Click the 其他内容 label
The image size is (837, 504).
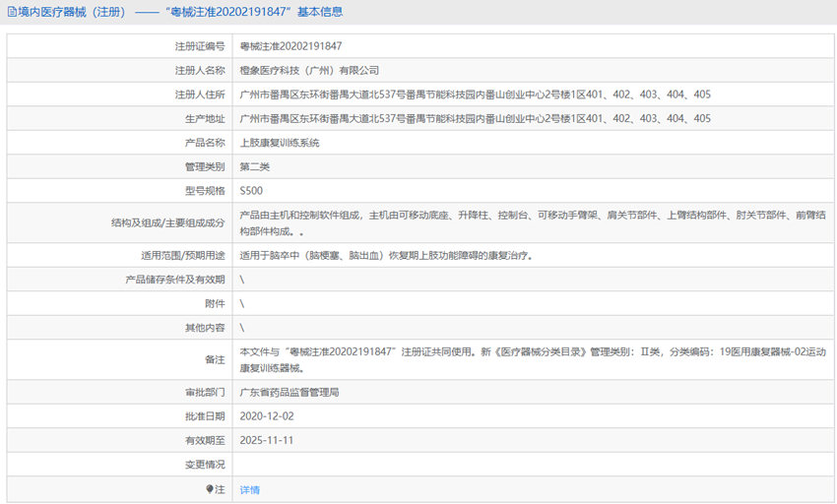pyautogui.click(x=205, y=327)
